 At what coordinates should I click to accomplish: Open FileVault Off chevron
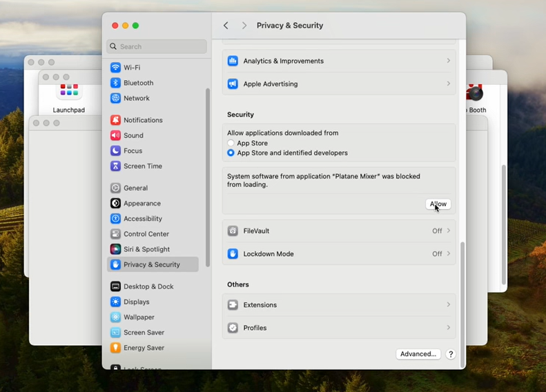[449, 231]
